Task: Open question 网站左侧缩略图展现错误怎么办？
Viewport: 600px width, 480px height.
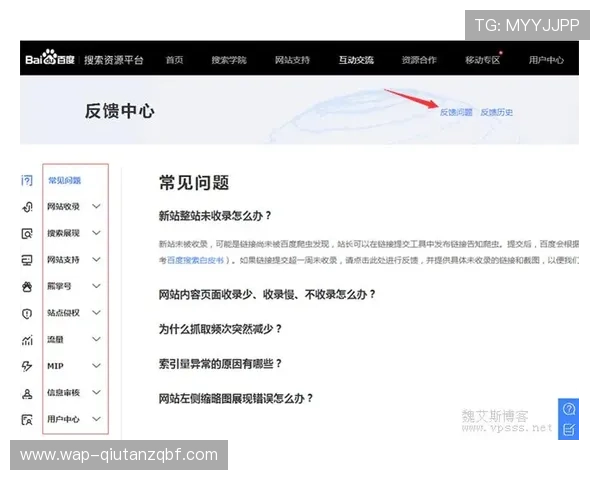Action: pos(236,398)
